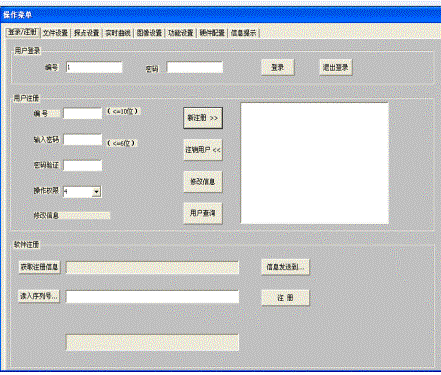Expand the 操作权限 dropdown
This screenshot has height=375, width=441.
point(96,192)
